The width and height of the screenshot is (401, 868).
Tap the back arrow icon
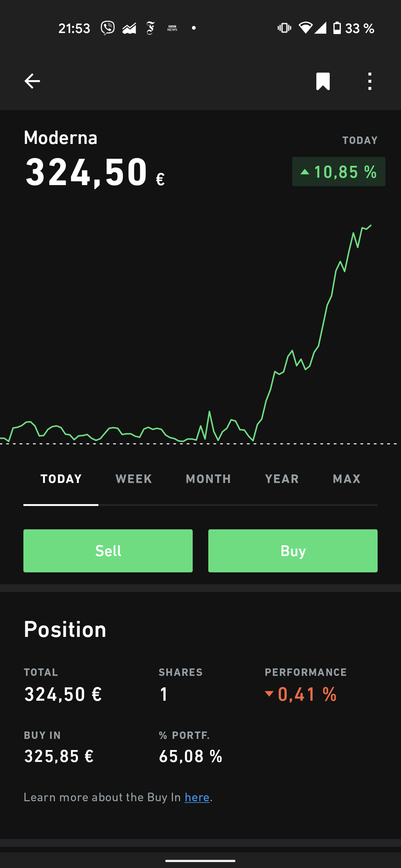click(x=32, y=81)
